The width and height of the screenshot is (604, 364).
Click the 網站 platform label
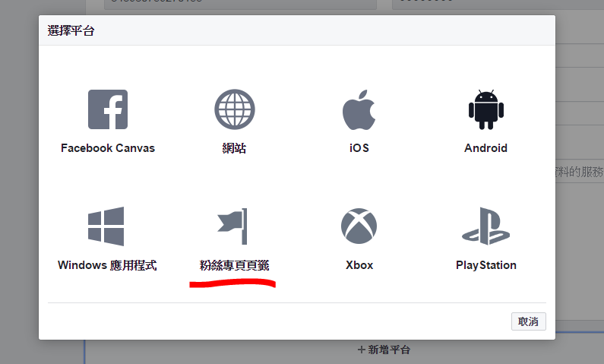tap(234, 148)
